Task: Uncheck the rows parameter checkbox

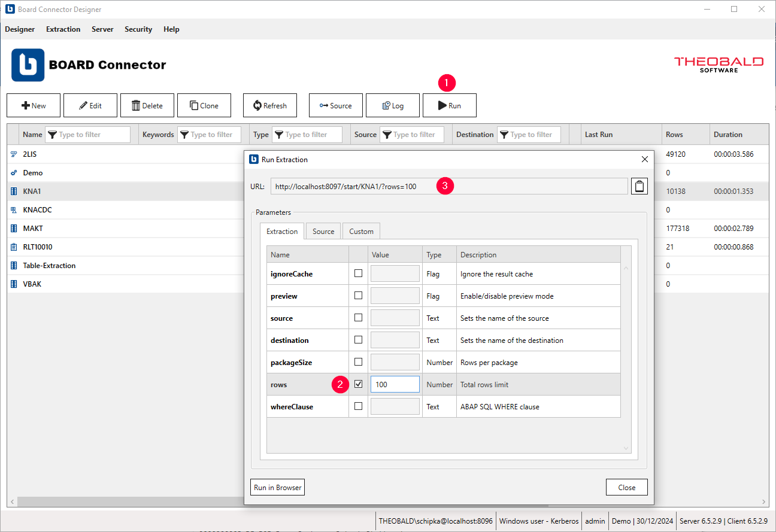Action: (358, 384)
